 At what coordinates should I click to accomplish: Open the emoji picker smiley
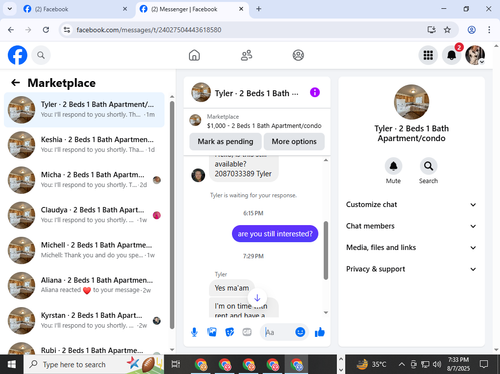click(x=300, y=332)
